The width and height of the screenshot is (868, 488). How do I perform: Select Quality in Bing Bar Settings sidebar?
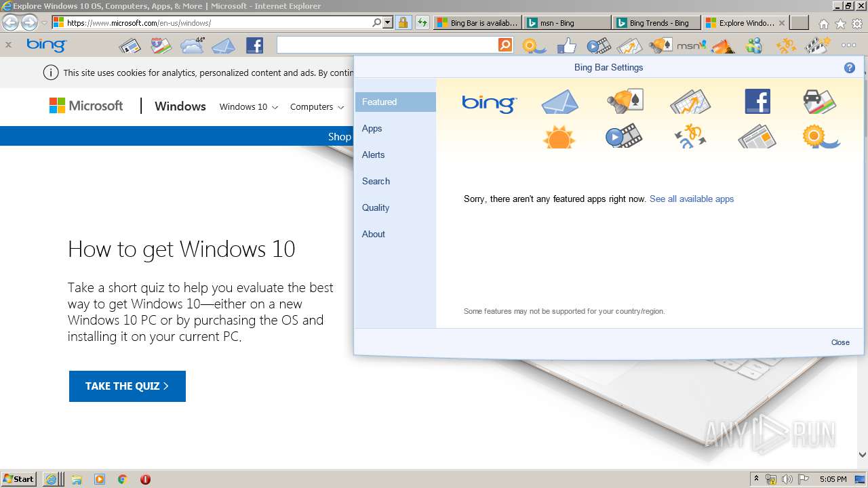point(376,207)
